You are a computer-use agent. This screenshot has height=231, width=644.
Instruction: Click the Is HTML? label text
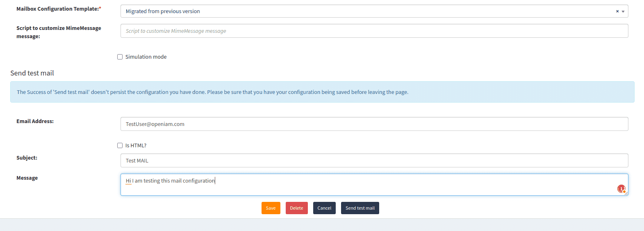point(136,146)
